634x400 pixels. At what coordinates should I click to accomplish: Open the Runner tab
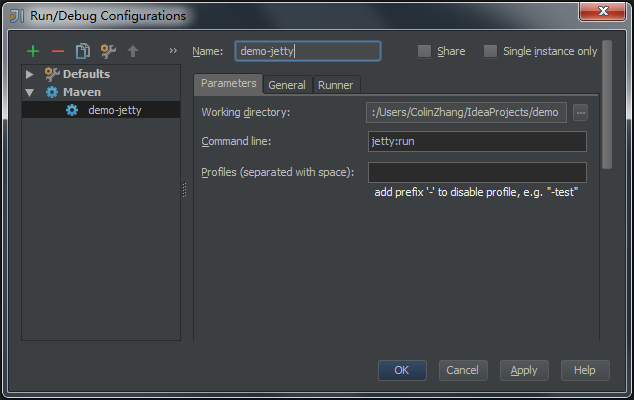click(336, 85)
